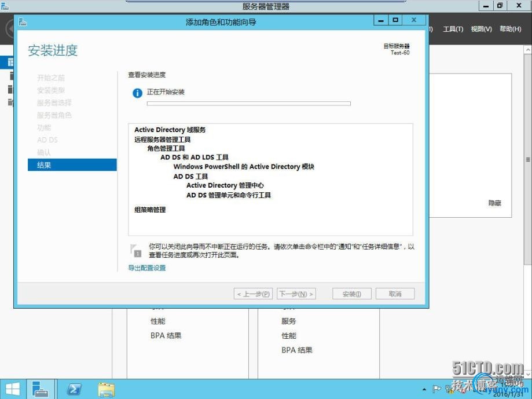Open left tile's 性能 in Server Manager

(158, 321)
